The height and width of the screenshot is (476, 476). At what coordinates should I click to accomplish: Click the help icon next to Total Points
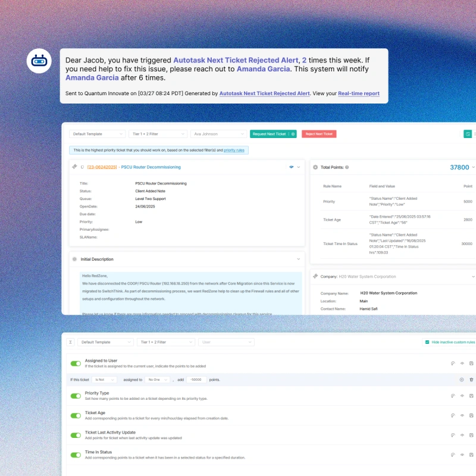[x=347, y=168]
